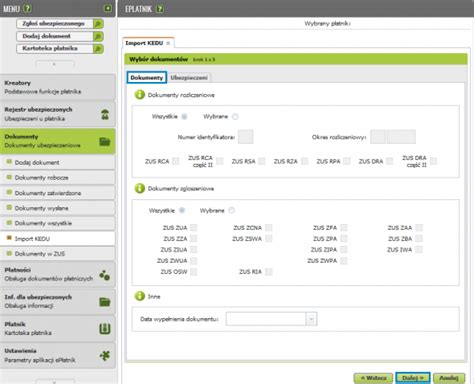Click the Ustawienia gear icon
474x384 pixels.
(x=105, y=356)
